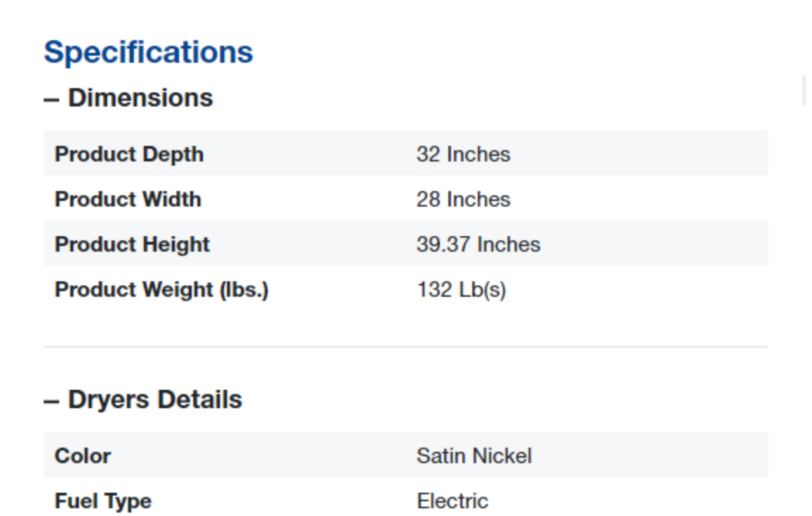Click the page scrollbar thumb at right
This screenshot has width=812, height=516.
point(804,90)
